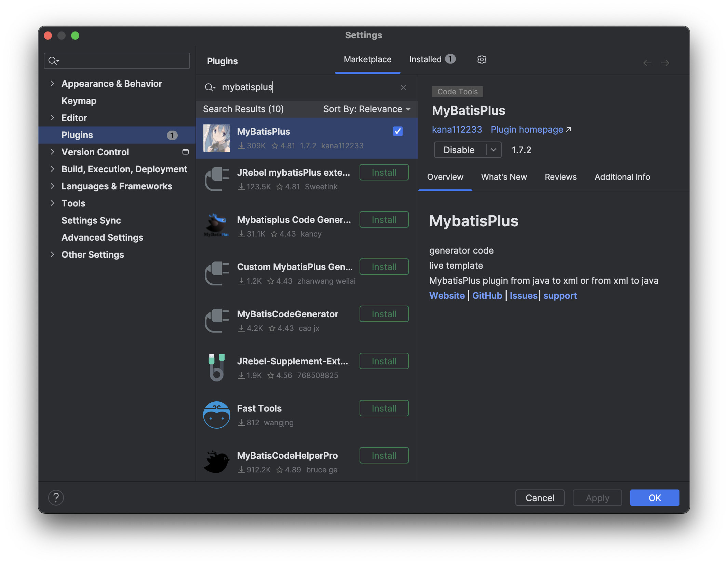Click the Fast Tools blue face icon

[x=217, y=415]
